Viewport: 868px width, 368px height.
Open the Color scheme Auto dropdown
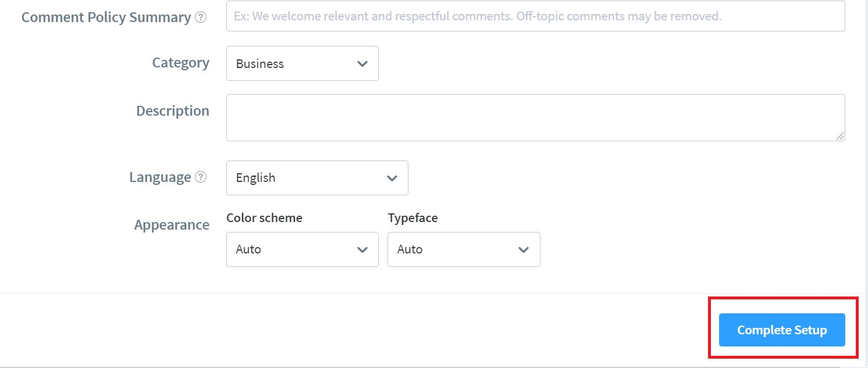[303, 249]
